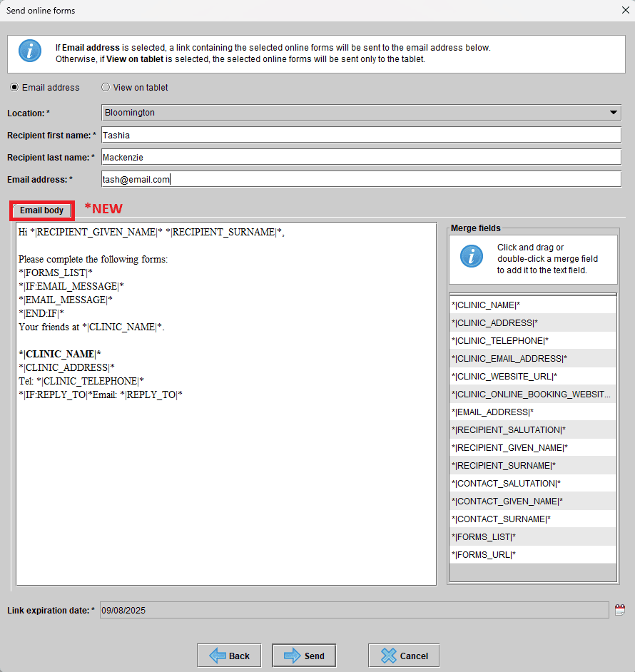Choose the View on tablet option

tap(106, 88)
